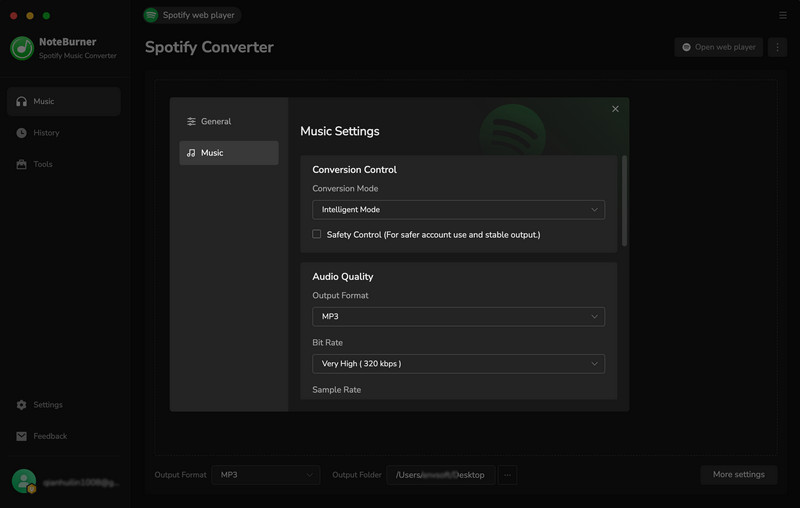Click the More settings button
Image resolution: width=800 pixels, height=508 pixels.
point(738,475)
